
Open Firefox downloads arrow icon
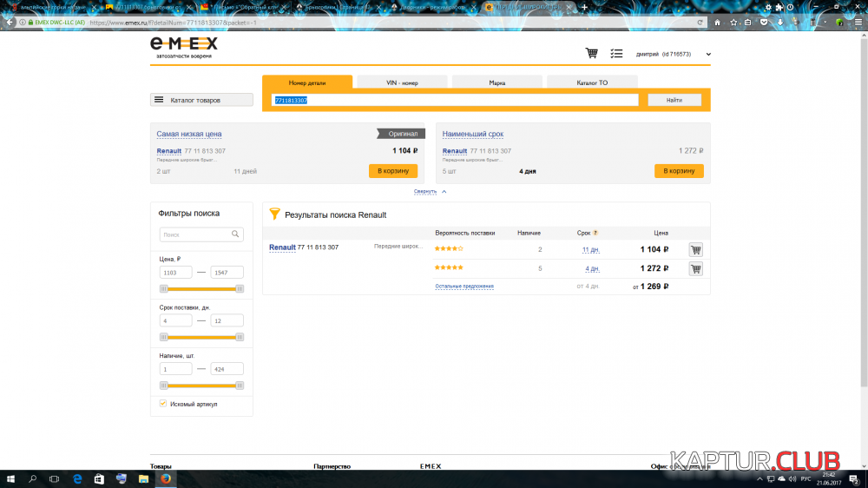[x=780, y=23]
